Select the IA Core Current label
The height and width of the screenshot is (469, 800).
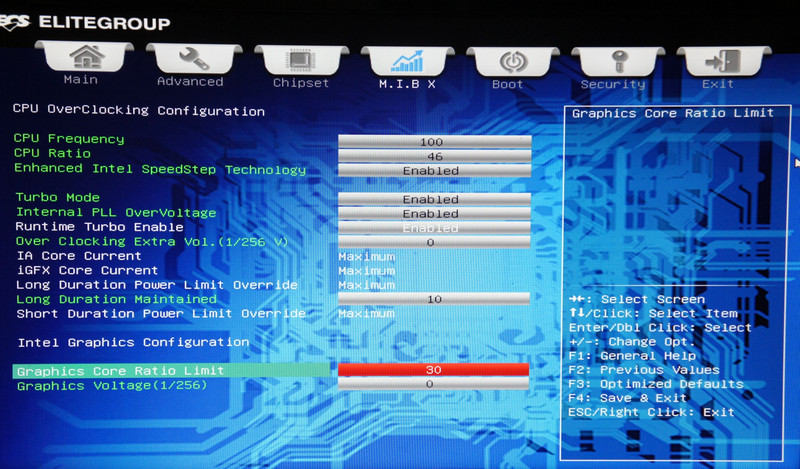pos(79,255)
